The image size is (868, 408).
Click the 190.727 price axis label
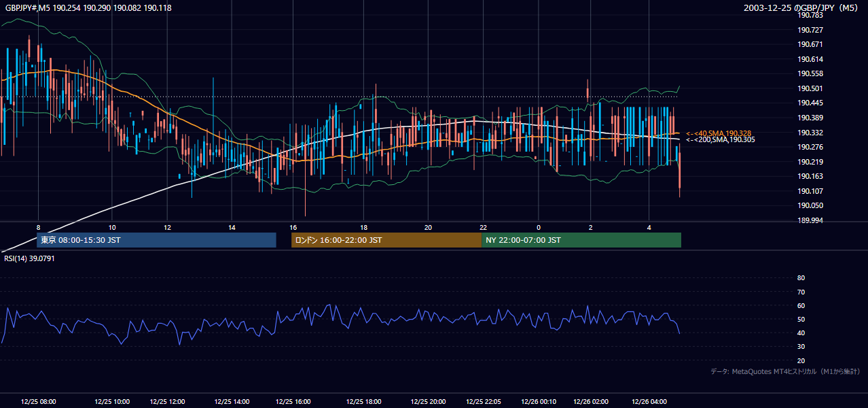[810, 30]
